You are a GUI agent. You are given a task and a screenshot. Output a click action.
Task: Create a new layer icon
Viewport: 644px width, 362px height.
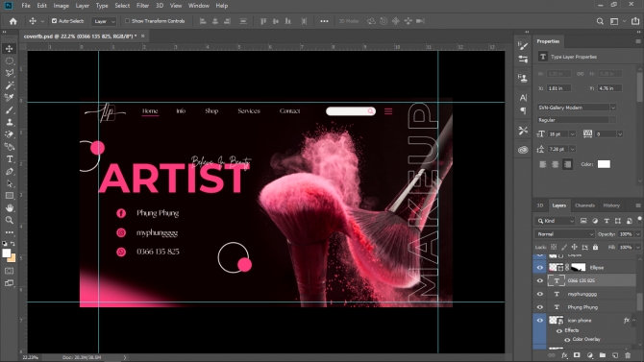pyautogui.click(x=615, y=355)
